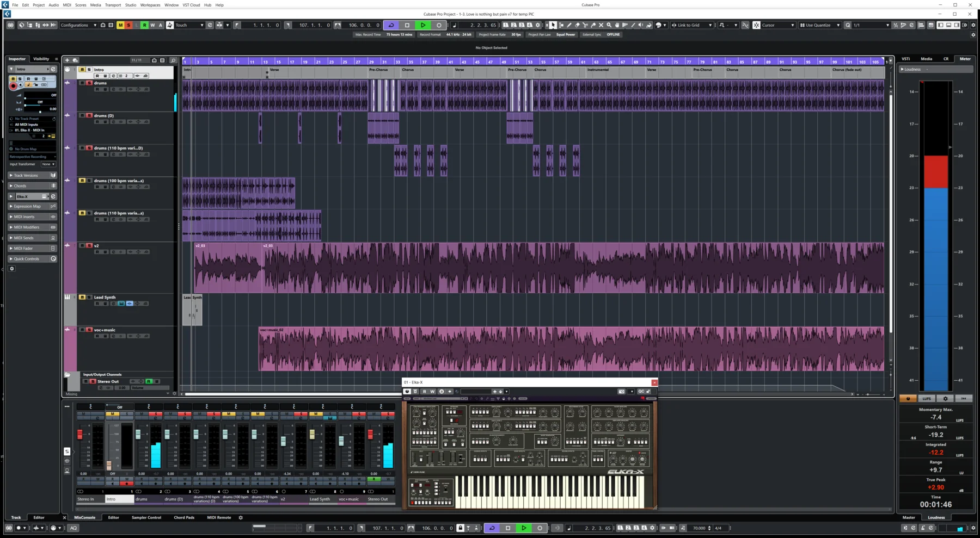Open loudness settings gear in Meter panel
Image resolution: width=980 pixels, height=538 pixels.
pyautogui.click(x=945, y=398)
